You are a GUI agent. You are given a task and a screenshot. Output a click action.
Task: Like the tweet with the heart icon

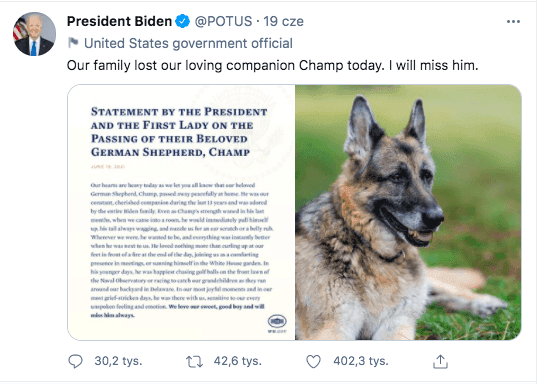(x=313, y=362)
